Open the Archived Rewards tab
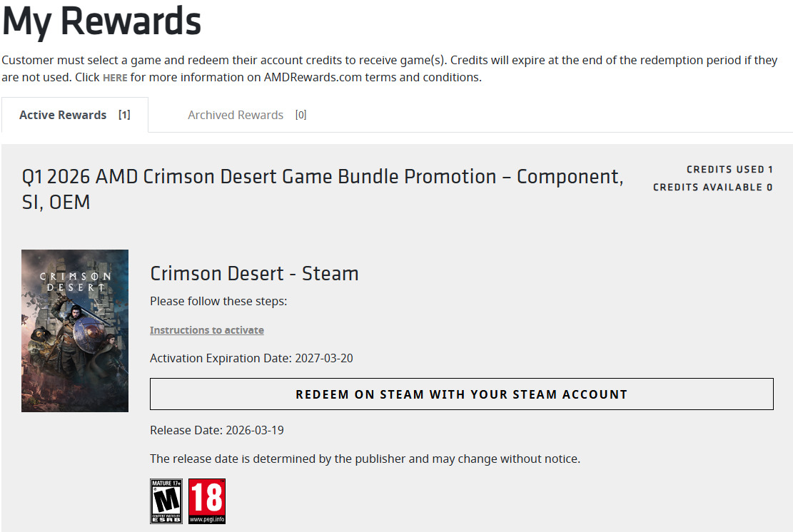This screenshot has height=532, width=793. [x=236, y=115]
